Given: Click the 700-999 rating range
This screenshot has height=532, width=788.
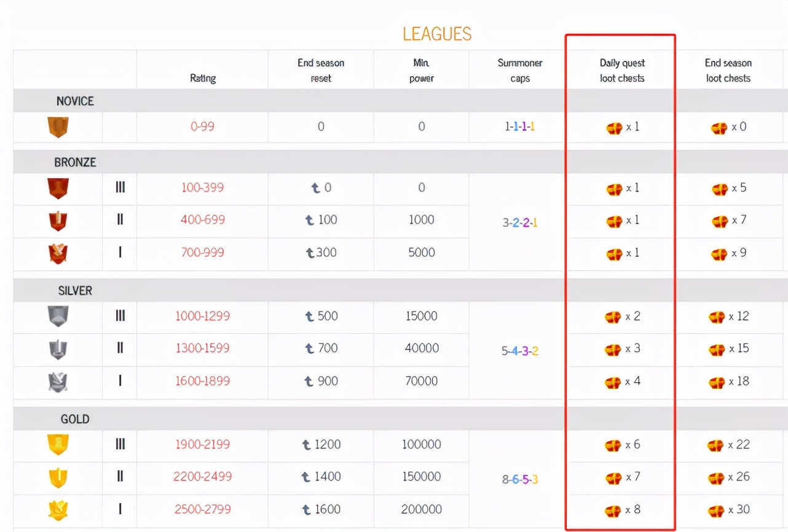Looking at the screenshot, I should 203,252.
